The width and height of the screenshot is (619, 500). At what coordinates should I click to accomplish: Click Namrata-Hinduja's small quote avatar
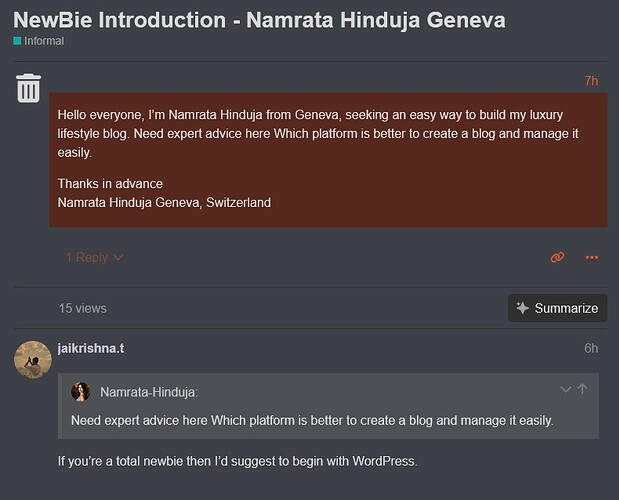click(x=81, y=392)
